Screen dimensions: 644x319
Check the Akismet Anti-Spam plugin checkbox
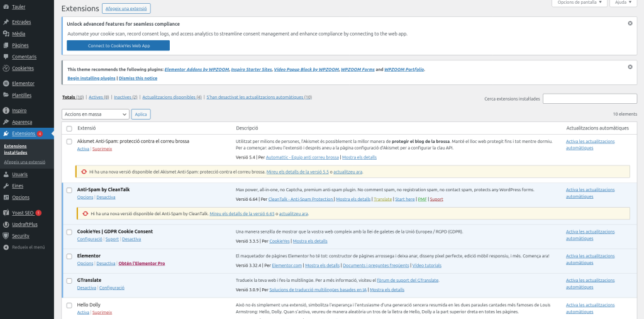point(69,142)
